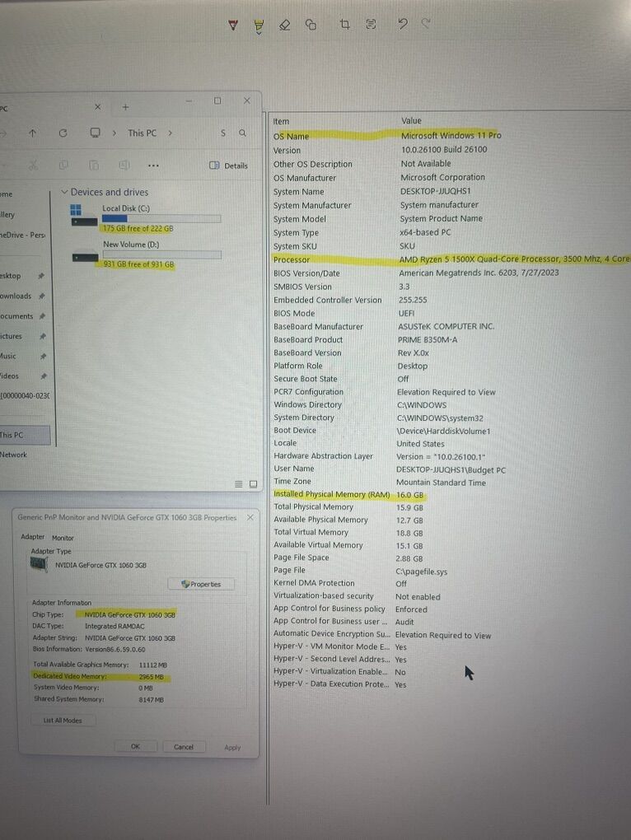Open the shapes tool
The height and width of the screenshot is (840, 631).
(x=311, y=25)
